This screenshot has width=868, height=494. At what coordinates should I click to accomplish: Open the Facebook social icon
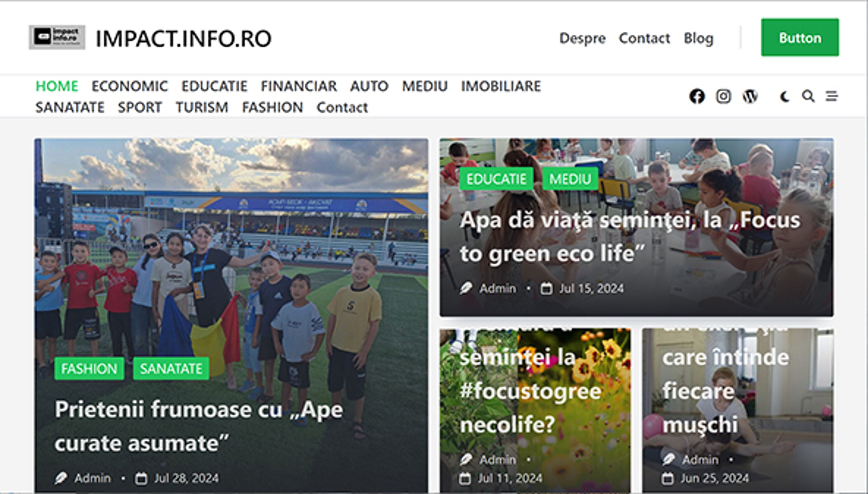tap(697, 96)
